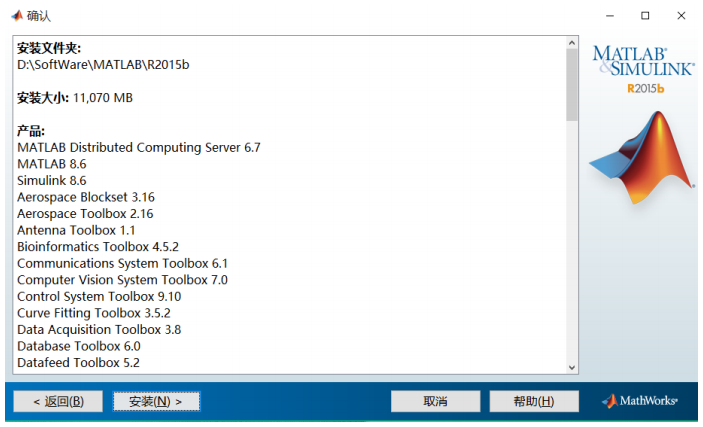Select Datafeed Toolbox 5.2 entry
The image size is (703, 427).
(x=78, y=362)
